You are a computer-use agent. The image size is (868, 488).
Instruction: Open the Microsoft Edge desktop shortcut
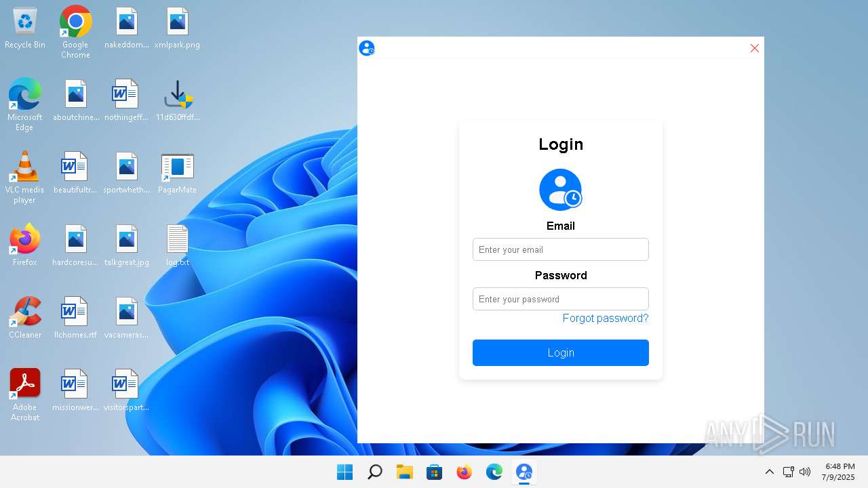click(x=25, y=104)
